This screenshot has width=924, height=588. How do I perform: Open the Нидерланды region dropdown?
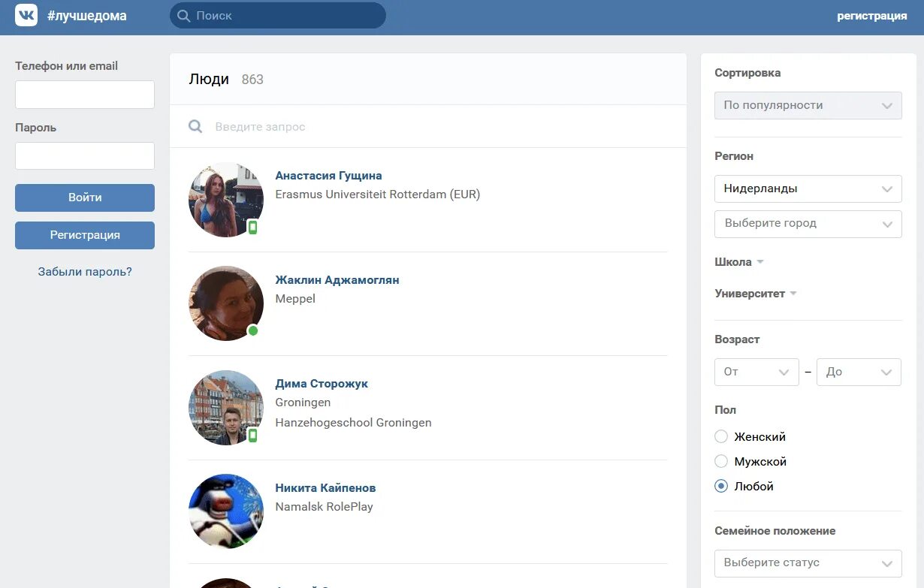tap(808, 188)
